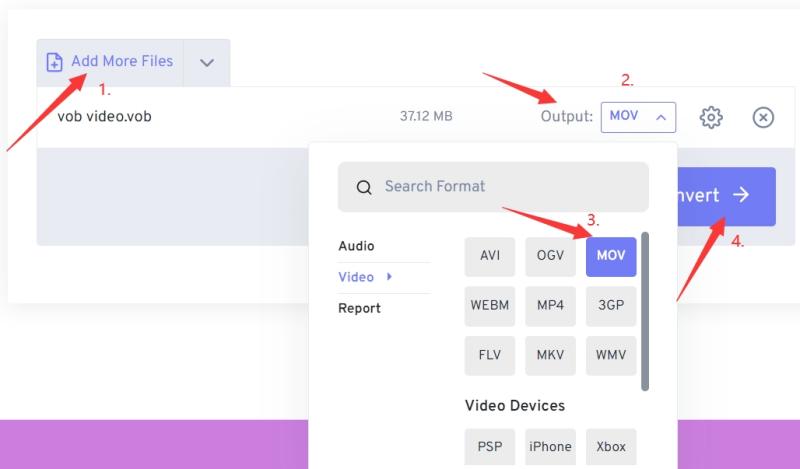
Task: Choose iPhone device preset
Action: click(551, 448)
